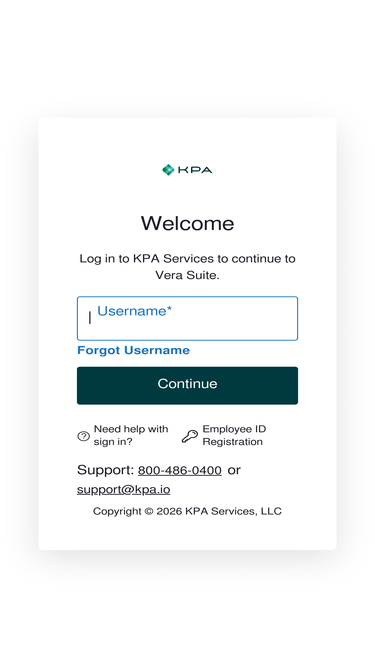Click the KPA wordmark beside the logo
Image resolution: width=375 pixels, height=667 pixels.
coord(195,170)
